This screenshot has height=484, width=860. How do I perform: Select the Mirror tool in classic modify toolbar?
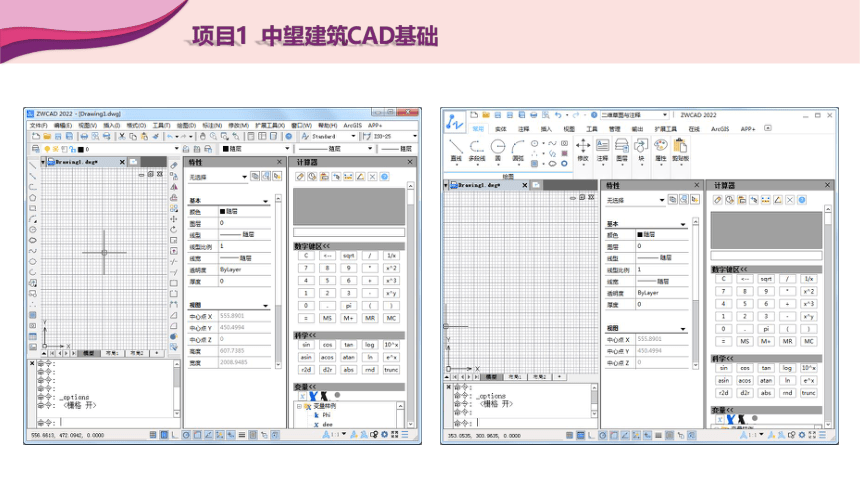click(174, 187)
